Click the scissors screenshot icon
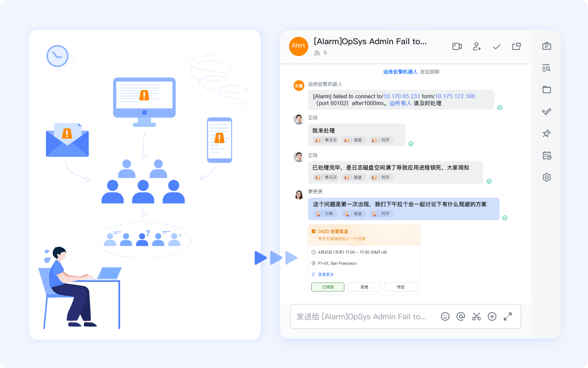Image resolution: width=588 pixels, height=368 pixels. click(476, 316)
